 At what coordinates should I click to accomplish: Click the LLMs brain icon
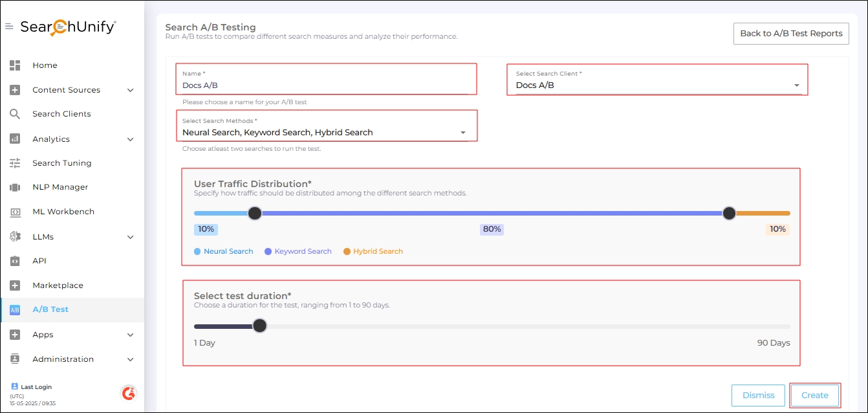click(15, 237)
